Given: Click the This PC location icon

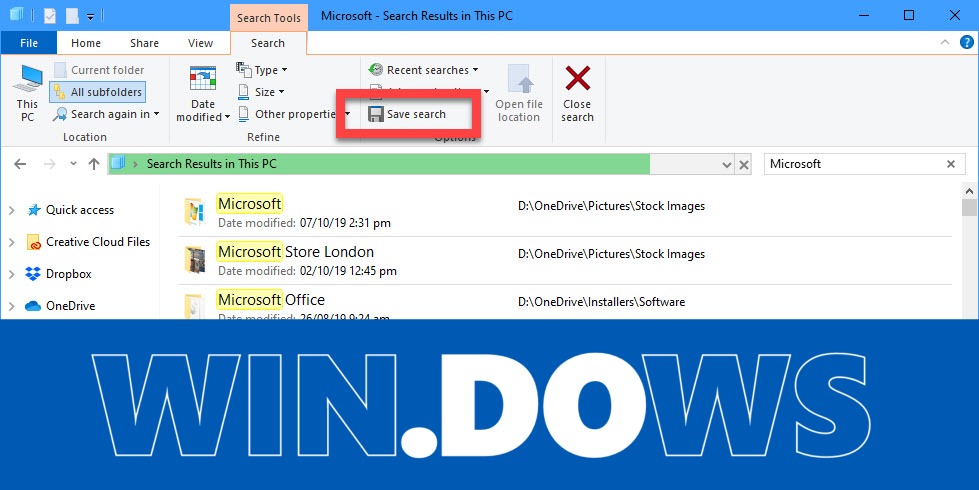Looking at the screenshot, I should (x=27, y=93).
